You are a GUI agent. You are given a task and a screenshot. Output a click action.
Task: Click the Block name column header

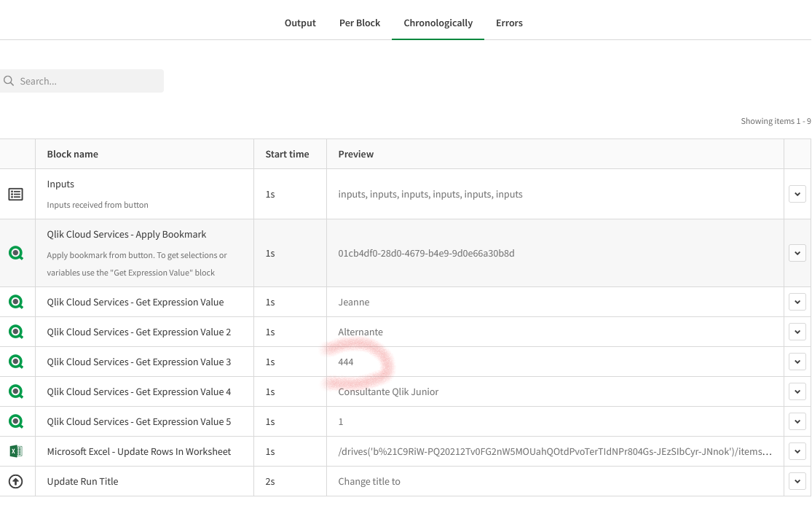73,154
